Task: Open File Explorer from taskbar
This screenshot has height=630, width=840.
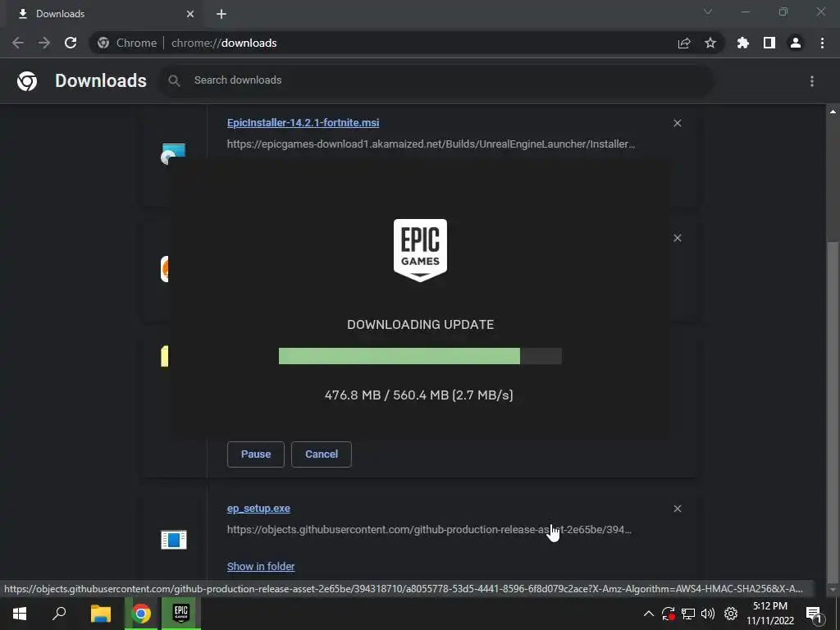Action: 100,614
